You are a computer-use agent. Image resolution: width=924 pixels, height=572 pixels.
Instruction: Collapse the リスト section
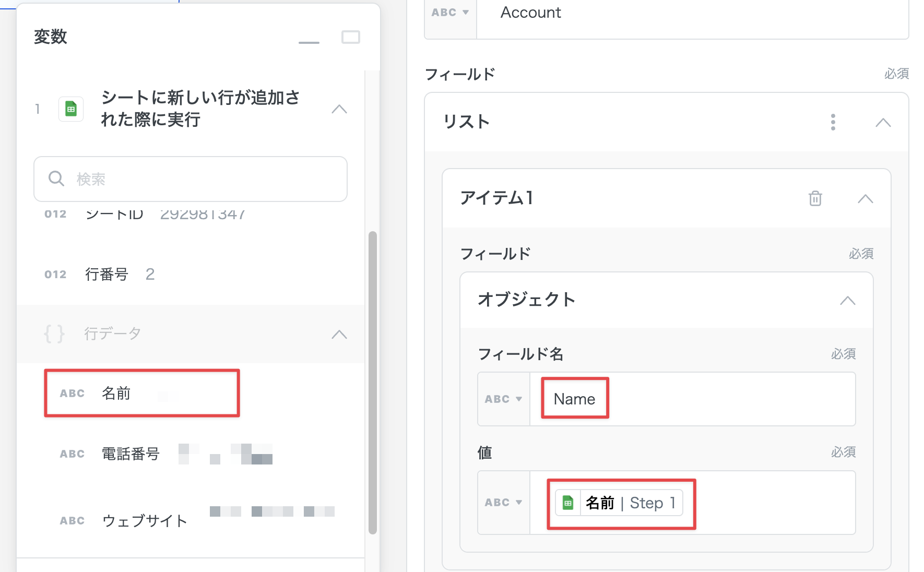883,123
